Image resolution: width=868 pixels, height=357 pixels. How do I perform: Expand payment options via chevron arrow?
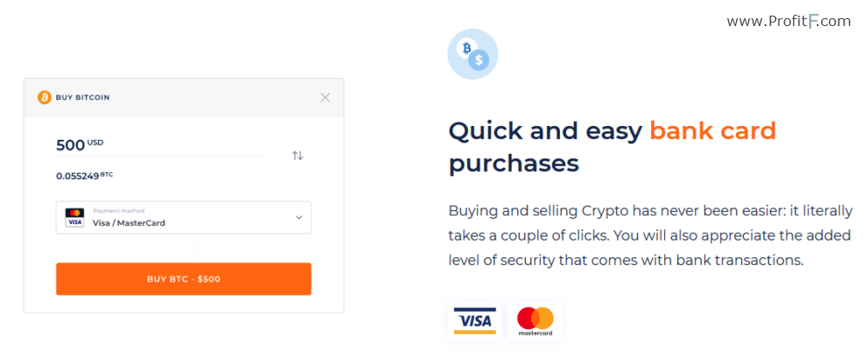(299, 217)
